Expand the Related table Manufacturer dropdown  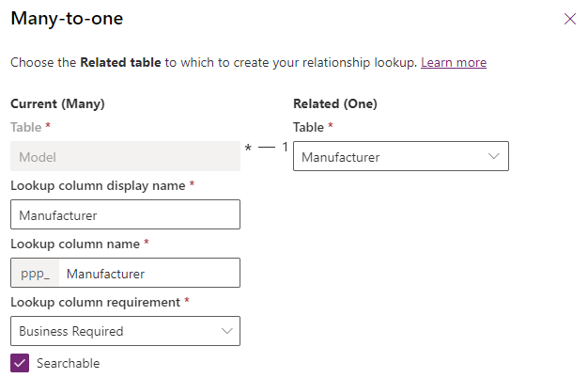(390, 157)
